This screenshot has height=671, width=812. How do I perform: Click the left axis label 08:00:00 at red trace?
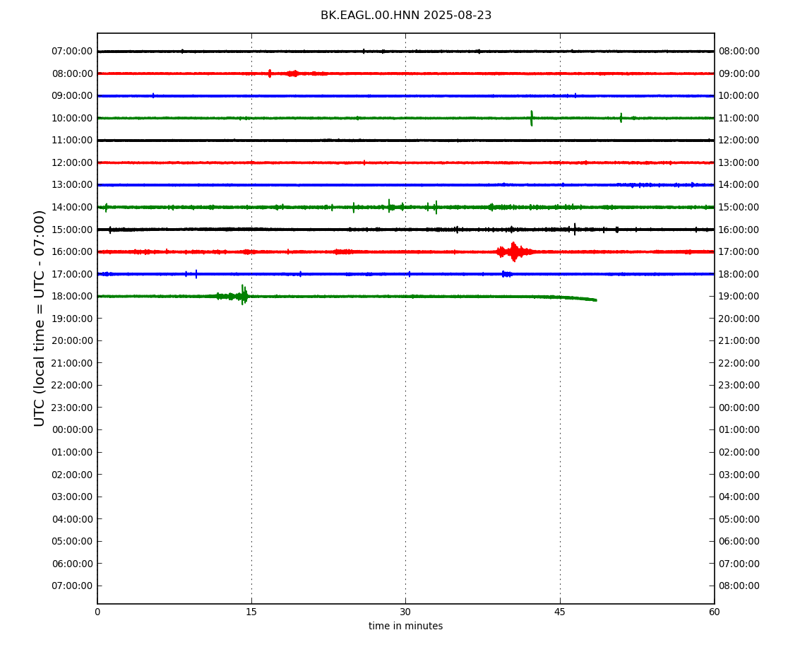72,73
